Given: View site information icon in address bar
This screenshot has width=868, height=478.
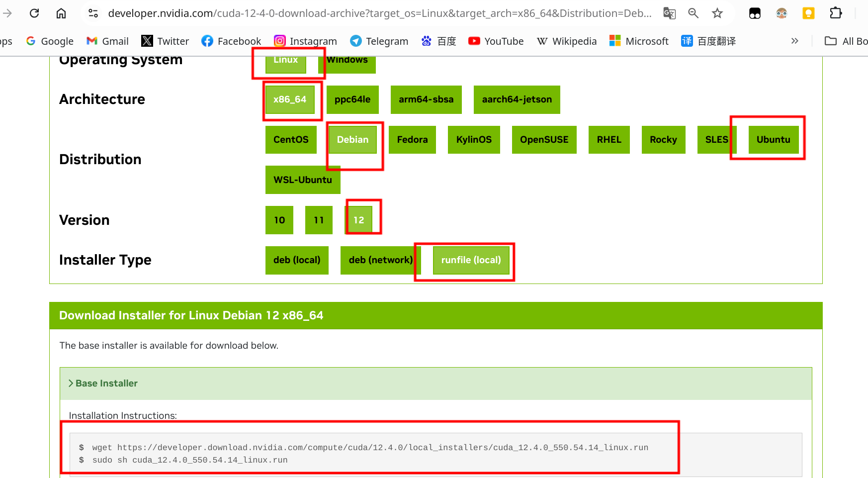Looking at the screenshot, I should click(x=93, y=13).
